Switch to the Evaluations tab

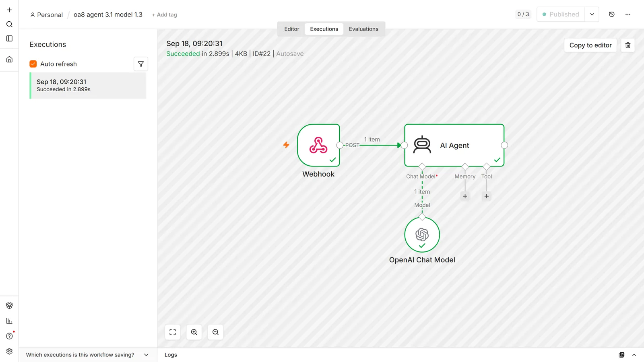(x=363, y=29)
